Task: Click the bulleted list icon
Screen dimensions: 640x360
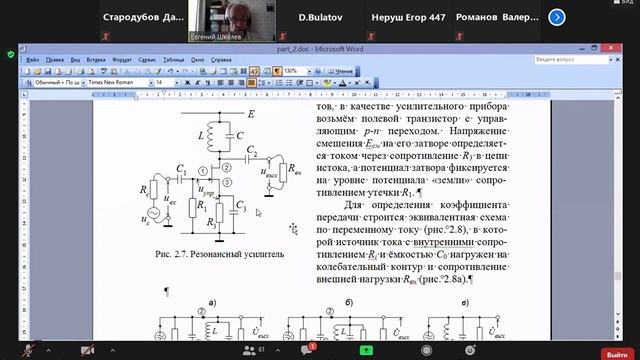Action: (289, 82)
